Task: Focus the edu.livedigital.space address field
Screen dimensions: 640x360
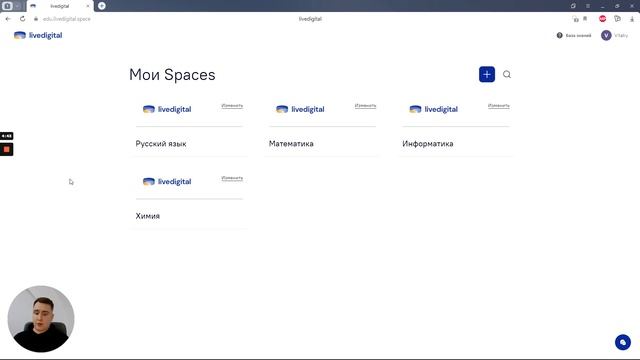Action: pos(67,19)
